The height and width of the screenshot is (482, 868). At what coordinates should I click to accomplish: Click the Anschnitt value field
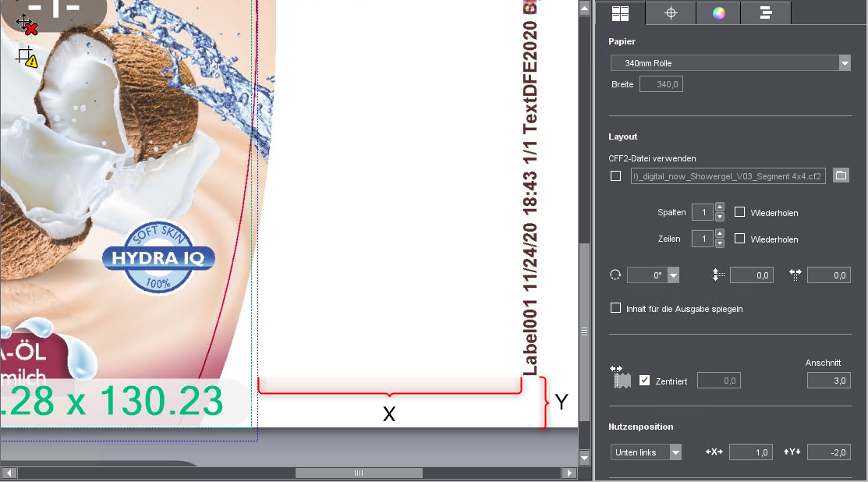[828, 381]
